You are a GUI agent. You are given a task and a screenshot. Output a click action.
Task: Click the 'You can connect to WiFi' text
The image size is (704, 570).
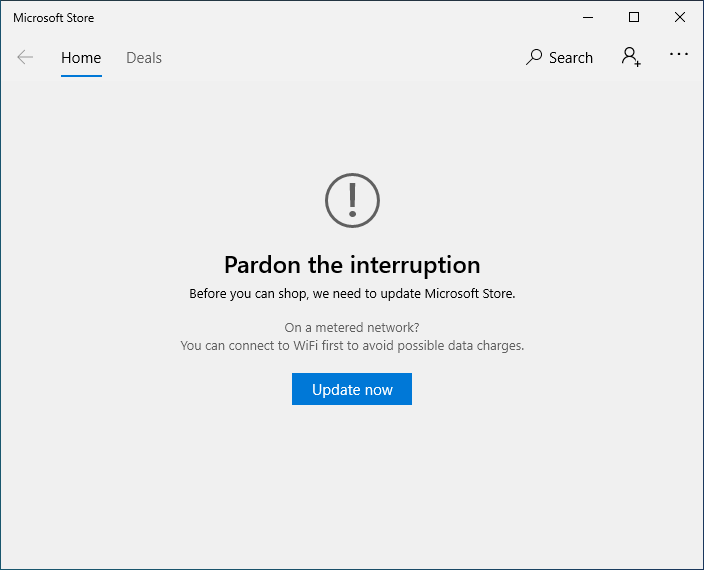[352, 346]
